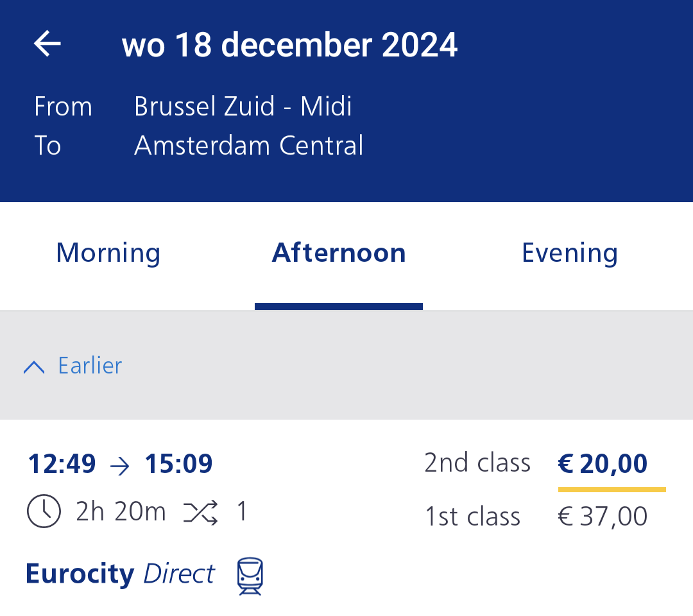Tap the date wo 18 december 2024
Viewport: 693px width, 616px height.
[289, 45]
